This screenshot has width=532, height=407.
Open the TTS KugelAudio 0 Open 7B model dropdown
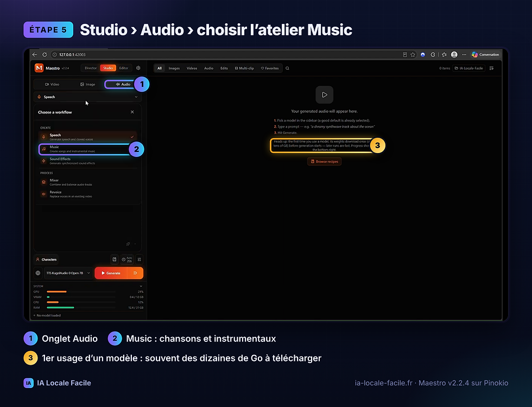pyautogui.click(x=68, y=273)
